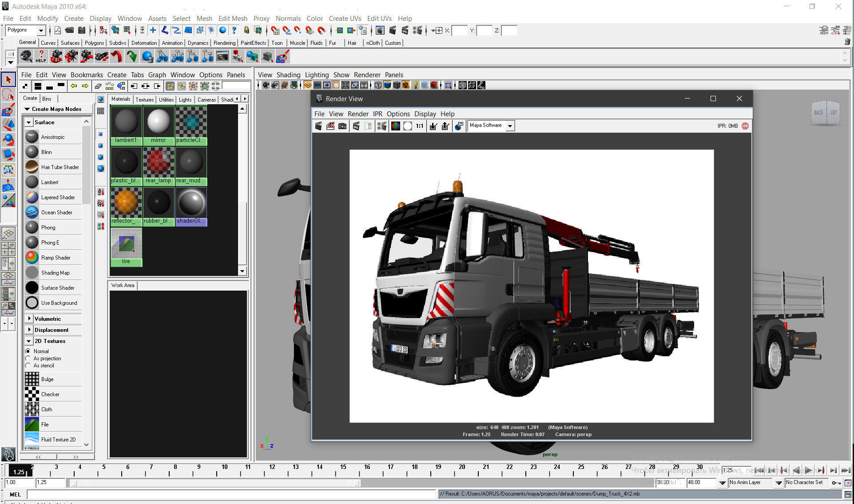Image resolution: width=854 pixels, height=504 pixels.
Task: Click the MEL command line input field
Action: 231,494
